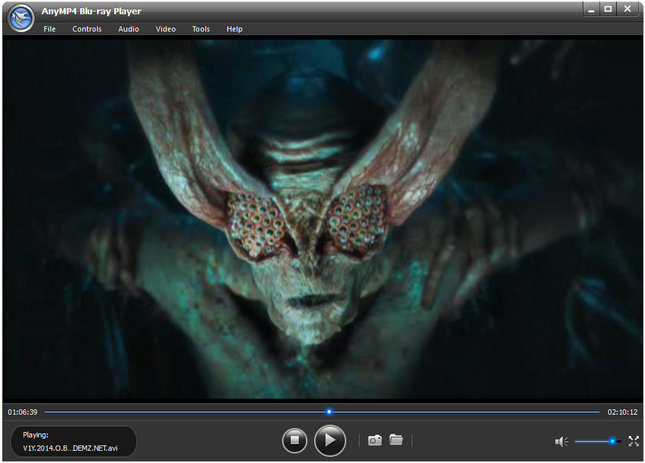The height and width of the screenshot is (463, 645).
Task: Click the total duration 02:10:12
Action: (622, 412)
